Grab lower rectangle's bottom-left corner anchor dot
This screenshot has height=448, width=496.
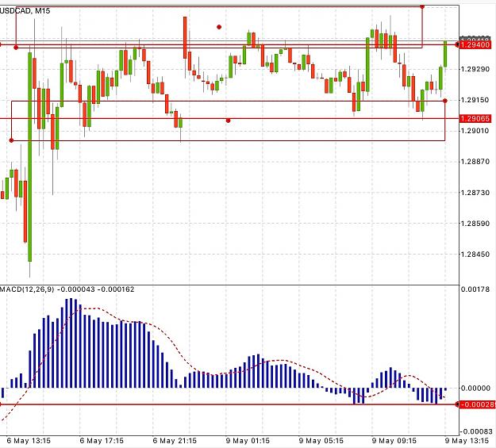11,140
